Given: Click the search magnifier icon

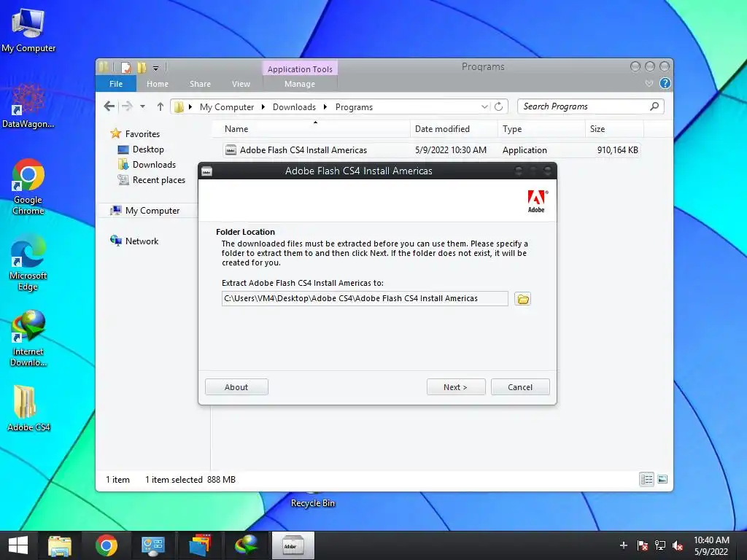Looking at the screenshot, I should 654,106.
